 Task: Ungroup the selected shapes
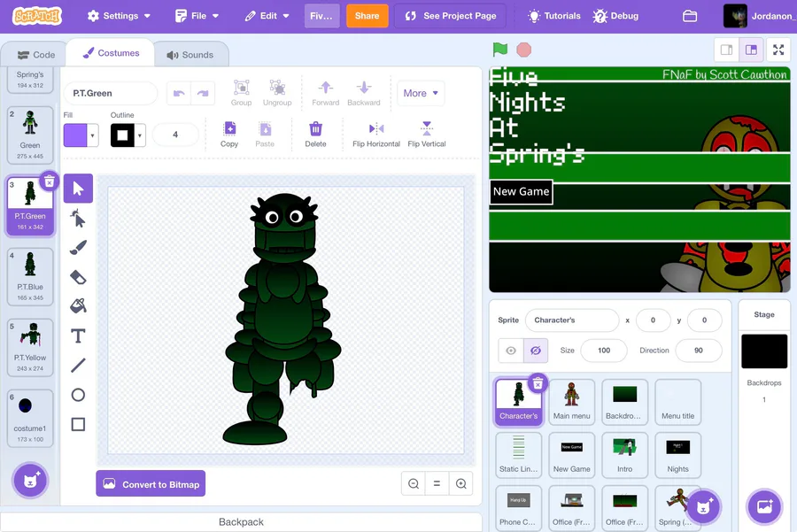[277, 93]
